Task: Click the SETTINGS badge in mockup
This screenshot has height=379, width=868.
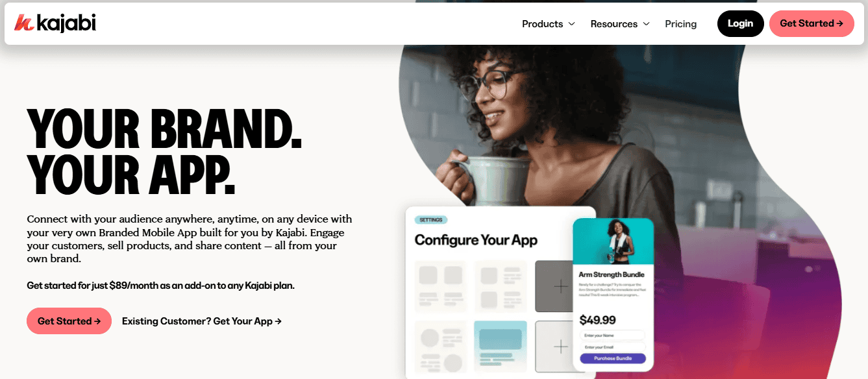Action: [430, 220]
